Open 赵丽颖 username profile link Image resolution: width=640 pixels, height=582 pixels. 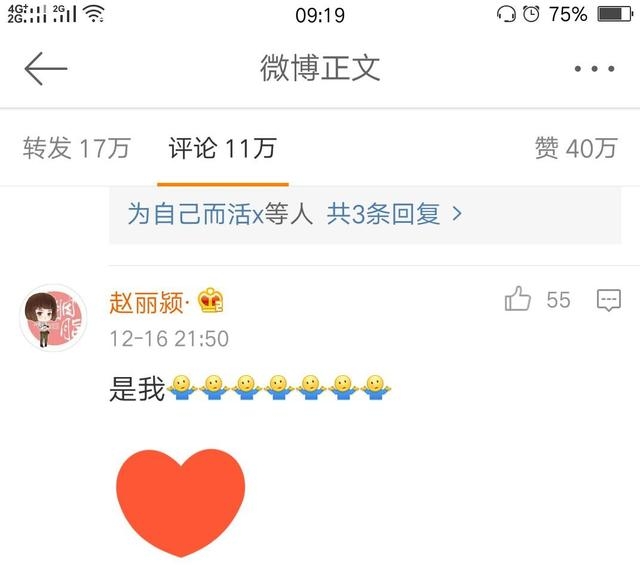(x=146, y=302)
